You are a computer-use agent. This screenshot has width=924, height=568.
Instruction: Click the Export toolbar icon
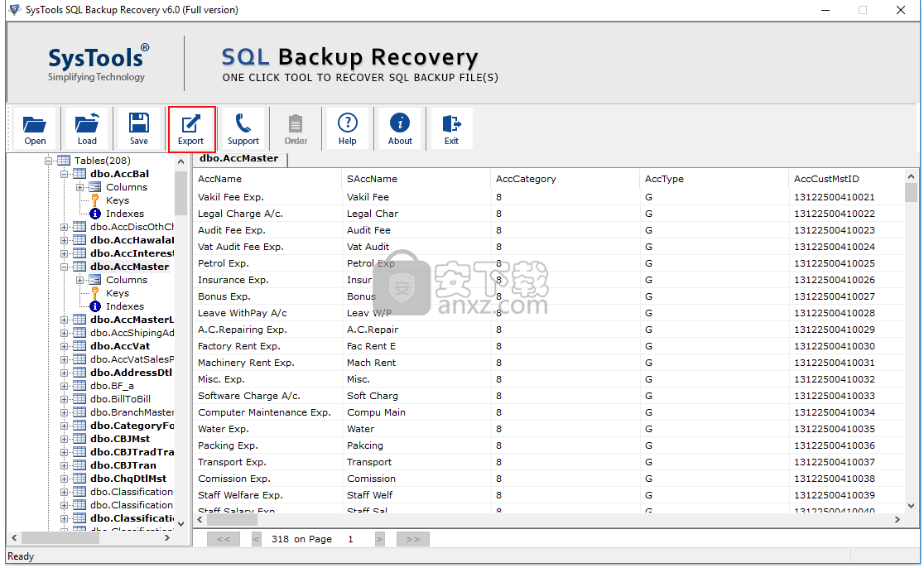click(191, 129)
